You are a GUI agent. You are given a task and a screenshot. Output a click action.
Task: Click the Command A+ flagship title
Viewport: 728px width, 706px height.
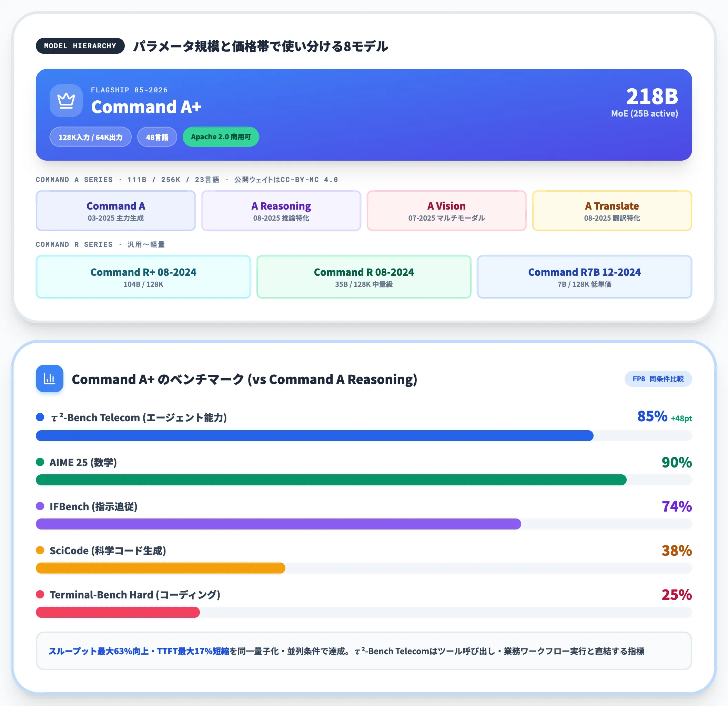pyautogui.click(x=146, y=107)
